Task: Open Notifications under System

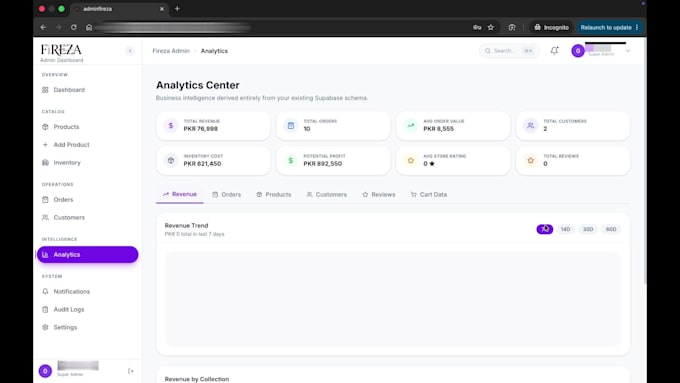Action: point(87,291)
